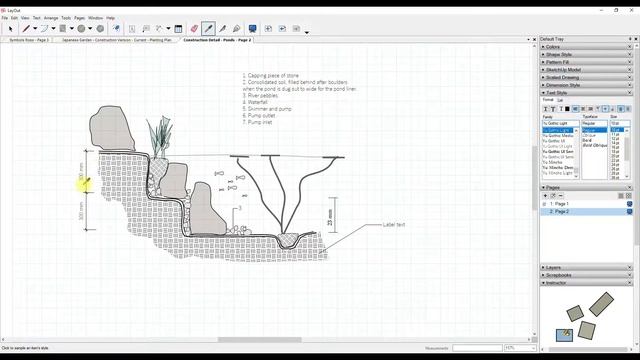Select the Split tool
640x360 pixels.
pos(222,29)
